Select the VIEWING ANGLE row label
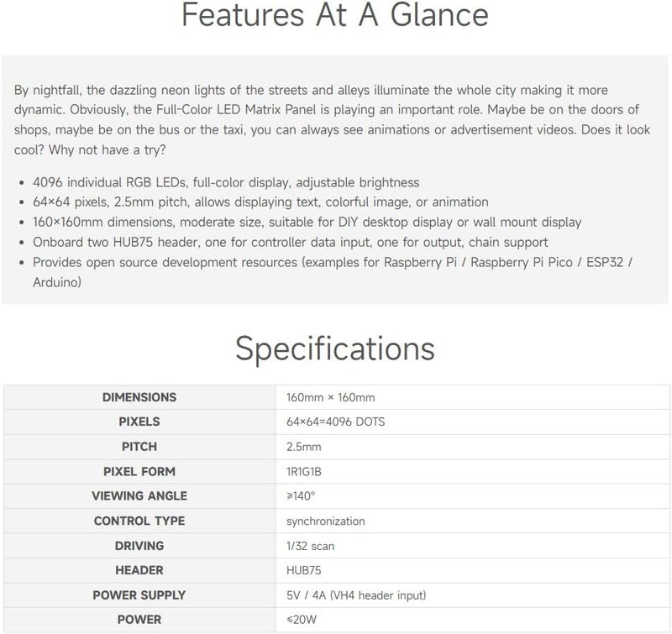 139,496
